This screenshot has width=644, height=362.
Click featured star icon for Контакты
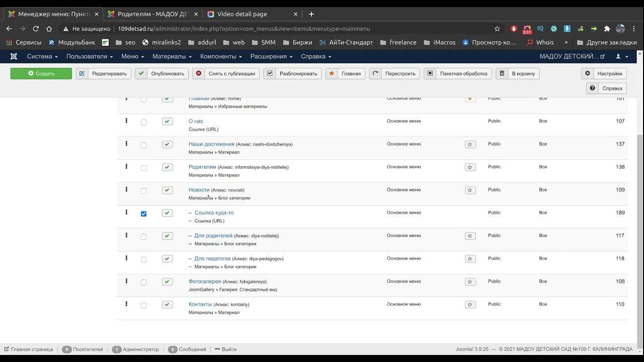click(x=470, y=305)
